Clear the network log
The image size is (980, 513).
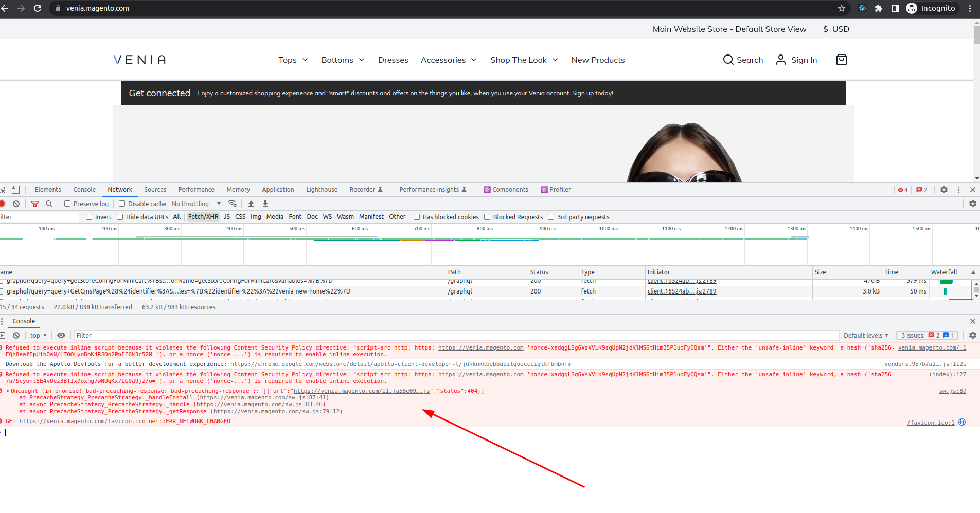(x=16, y=204)
